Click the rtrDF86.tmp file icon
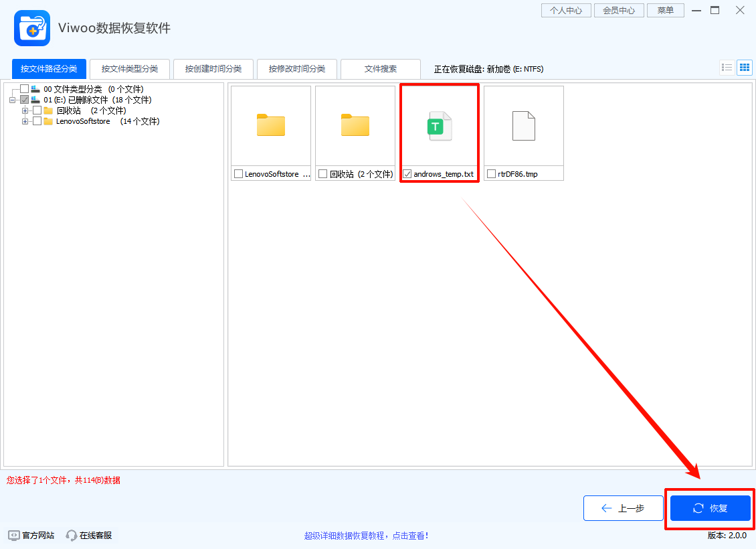 point(523,126)
